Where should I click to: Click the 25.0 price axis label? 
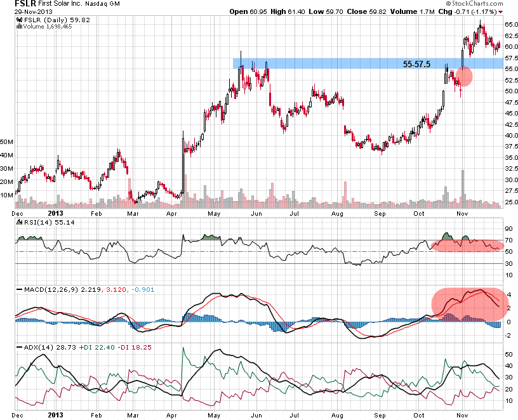pos(511,202)
